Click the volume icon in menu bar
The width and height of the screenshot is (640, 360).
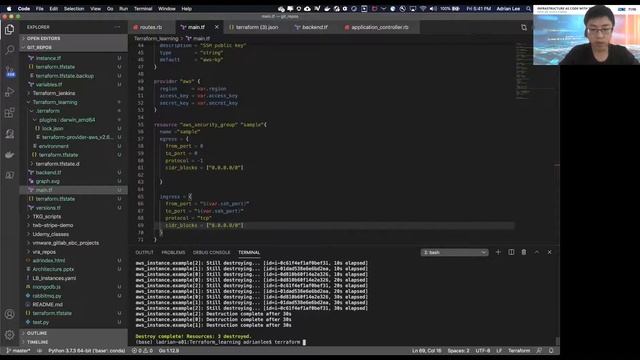[433, 9]
